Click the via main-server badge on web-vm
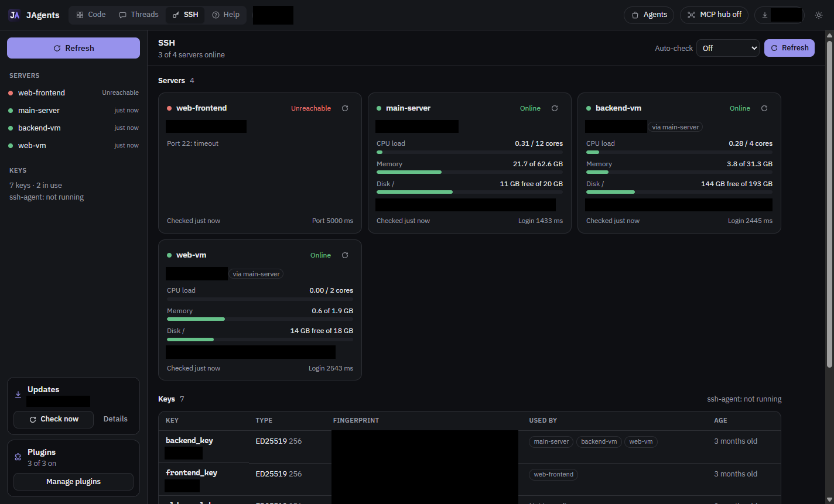 pyautogui.click(x=256, y=274)
